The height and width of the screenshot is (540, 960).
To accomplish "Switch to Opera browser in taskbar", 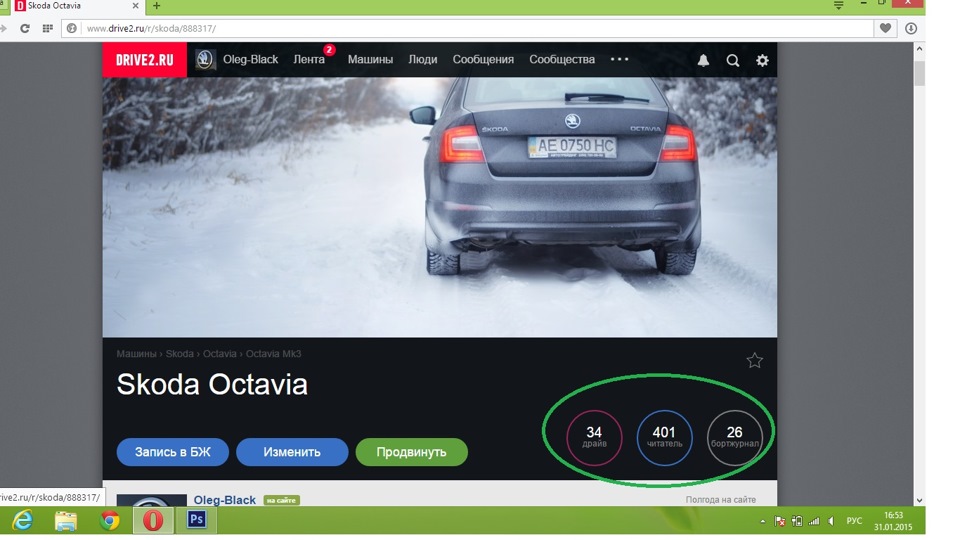I will pos(153,520).
